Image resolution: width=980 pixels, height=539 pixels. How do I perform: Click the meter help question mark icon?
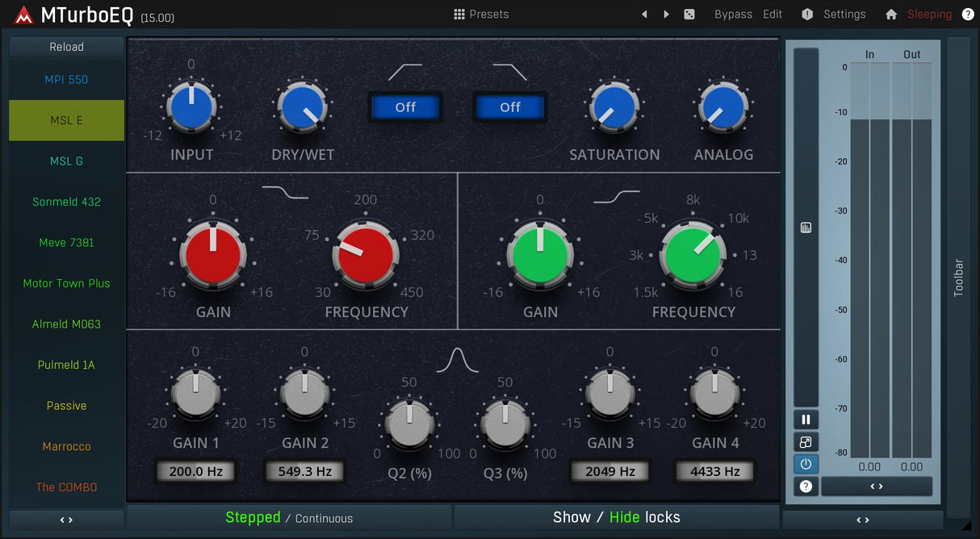click(806, 487)
